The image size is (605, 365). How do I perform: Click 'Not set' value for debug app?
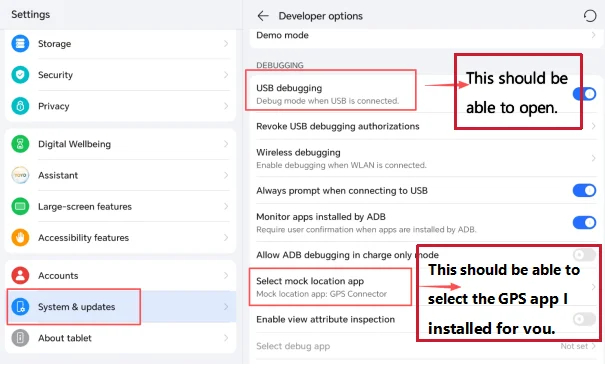coord(574,346)
